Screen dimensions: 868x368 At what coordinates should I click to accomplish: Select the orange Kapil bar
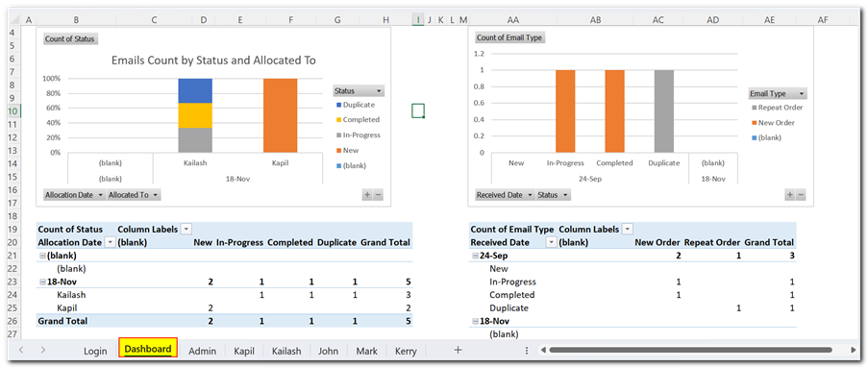pyautogui.click(x=280, y=115)
